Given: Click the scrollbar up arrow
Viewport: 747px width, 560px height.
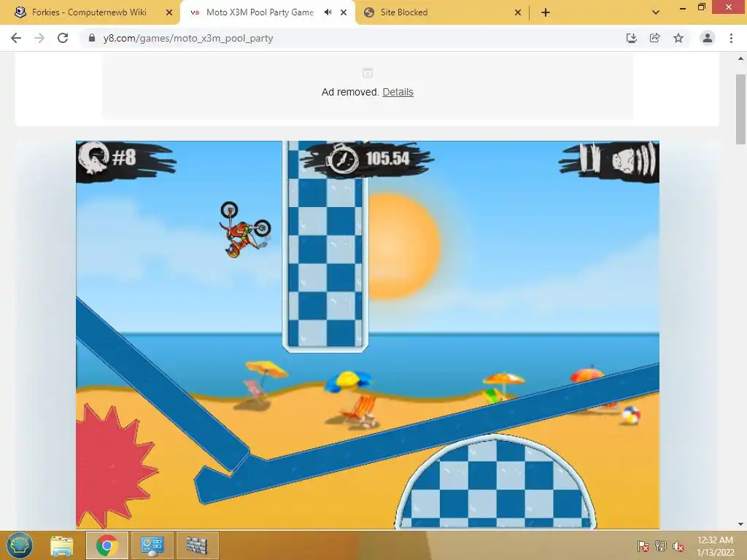Looking at the screenshot, I should pyautogui.click(x=740, y=58).
